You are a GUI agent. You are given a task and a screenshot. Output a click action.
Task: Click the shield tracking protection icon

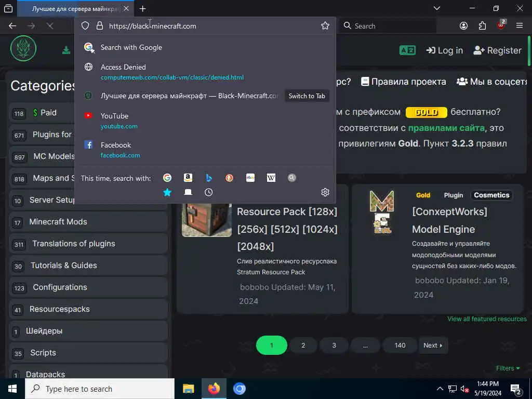point(85,26)
